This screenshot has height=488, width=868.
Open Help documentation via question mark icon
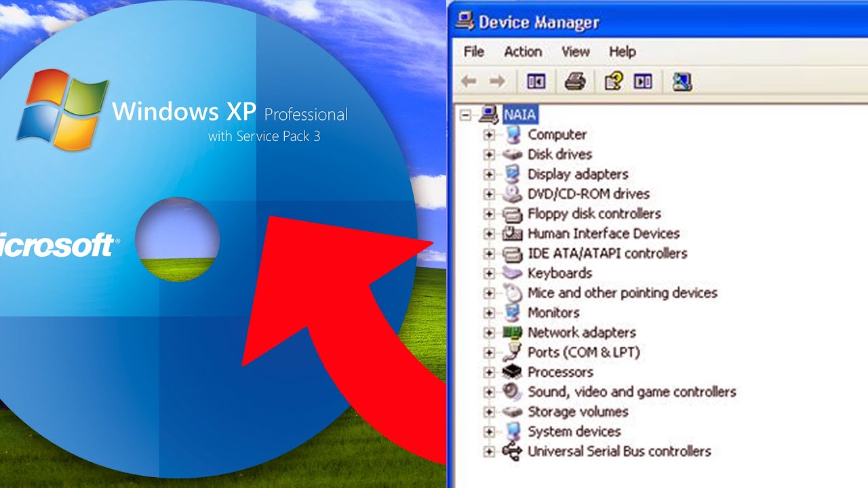click(x=612, y=81)
